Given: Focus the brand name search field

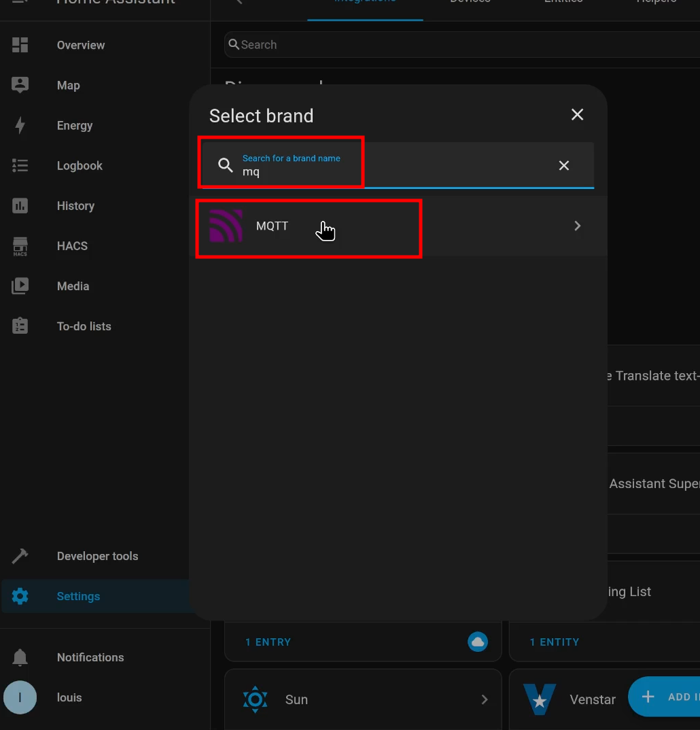Looking at the screenshot, I should tap(398, 165).
